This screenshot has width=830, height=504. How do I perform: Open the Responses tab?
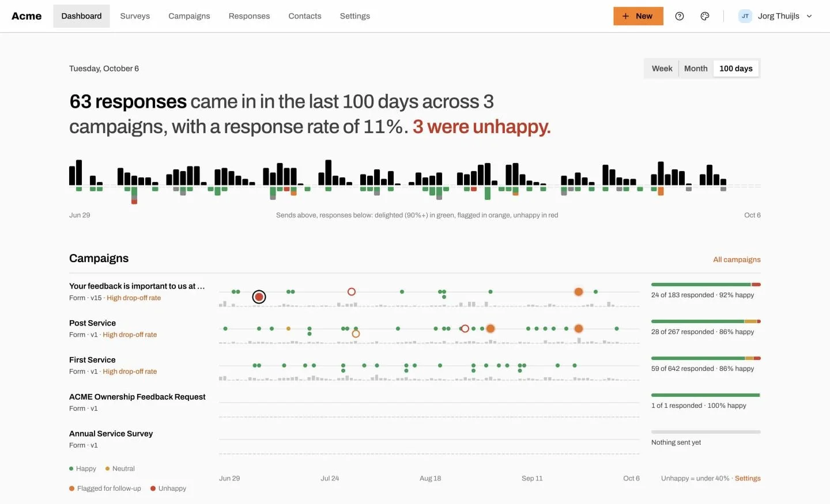click(249, 16)
